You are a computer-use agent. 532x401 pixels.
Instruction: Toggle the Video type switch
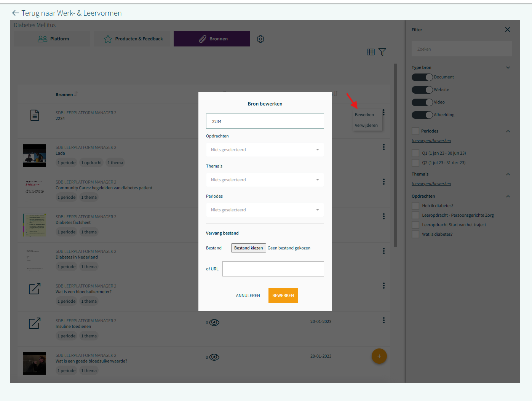click(422, 102)
